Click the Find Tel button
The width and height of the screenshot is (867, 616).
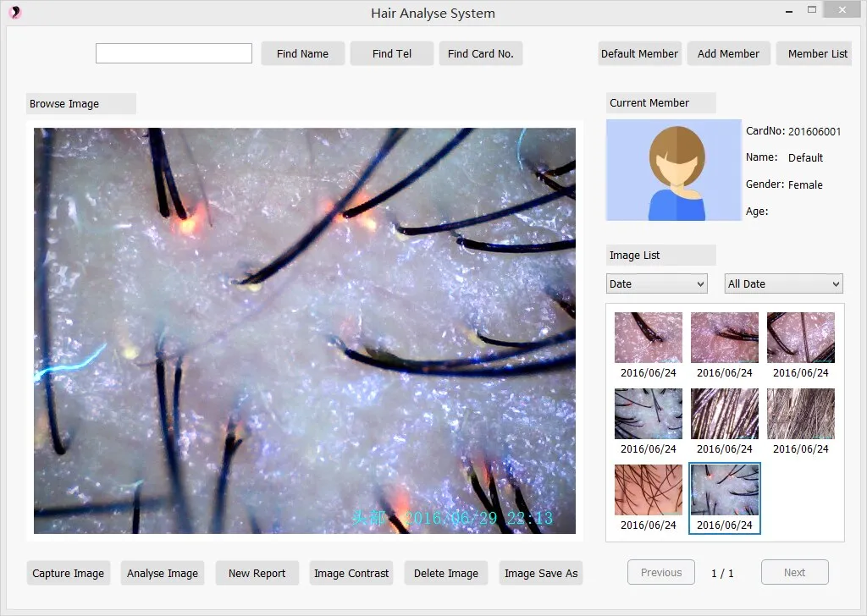(x=391, y=53)
